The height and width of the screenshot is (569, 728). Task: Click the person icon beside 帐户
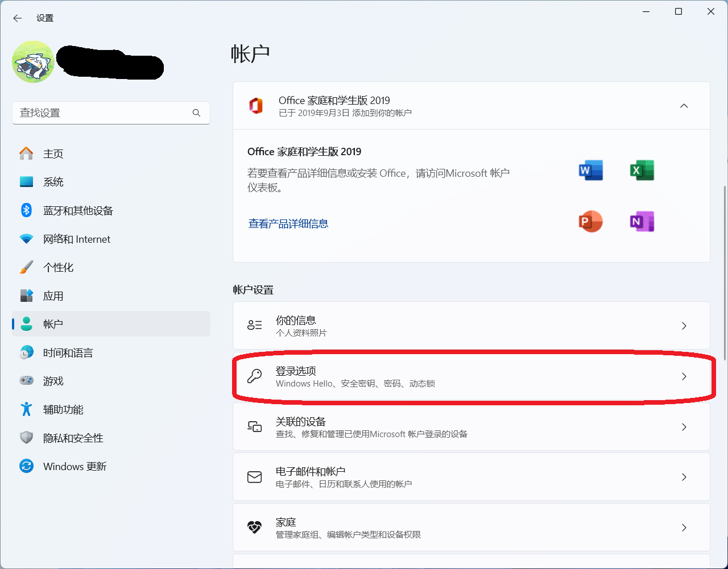click(26, 323)
